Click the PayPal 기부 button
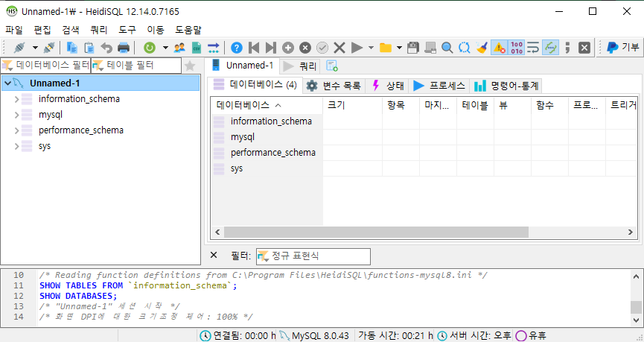644x342 pixels. point(623,48)
